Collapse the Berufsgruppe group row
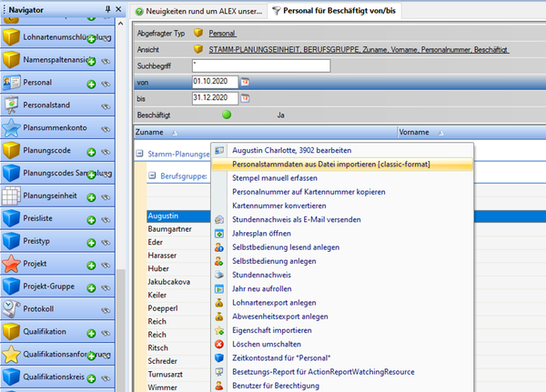Image resolution: width=546 pixels, height=392 pixels. tap(153, 176)
